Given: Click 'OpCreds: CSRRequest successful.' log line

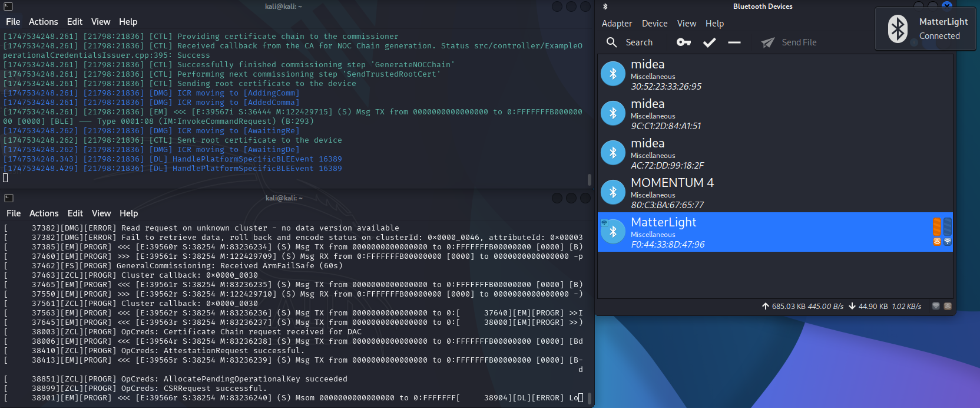Looking at the screenshot, I should [x=194, y=389].
